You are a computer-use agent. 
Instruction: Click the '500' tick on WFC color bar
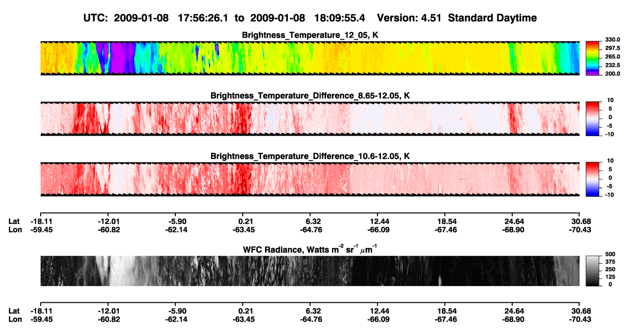(610, 254)
